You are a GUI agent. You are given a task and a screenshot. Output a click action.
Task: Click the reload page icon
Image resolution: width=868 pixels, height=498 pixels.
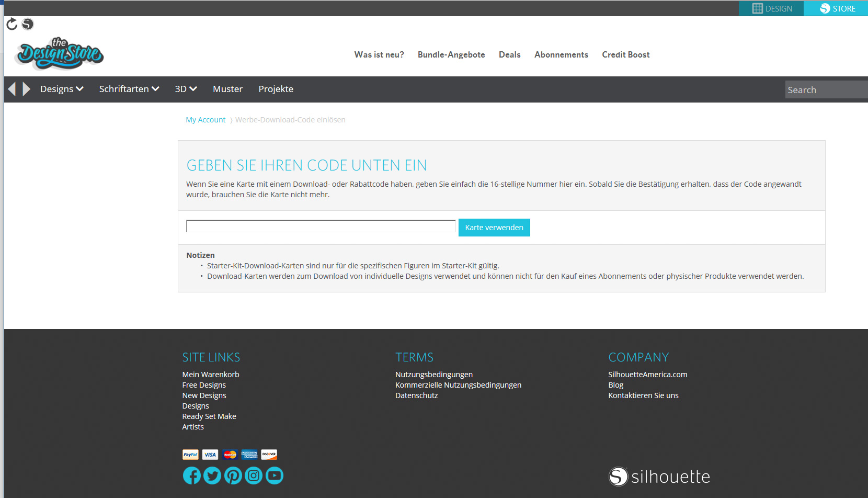12,24
